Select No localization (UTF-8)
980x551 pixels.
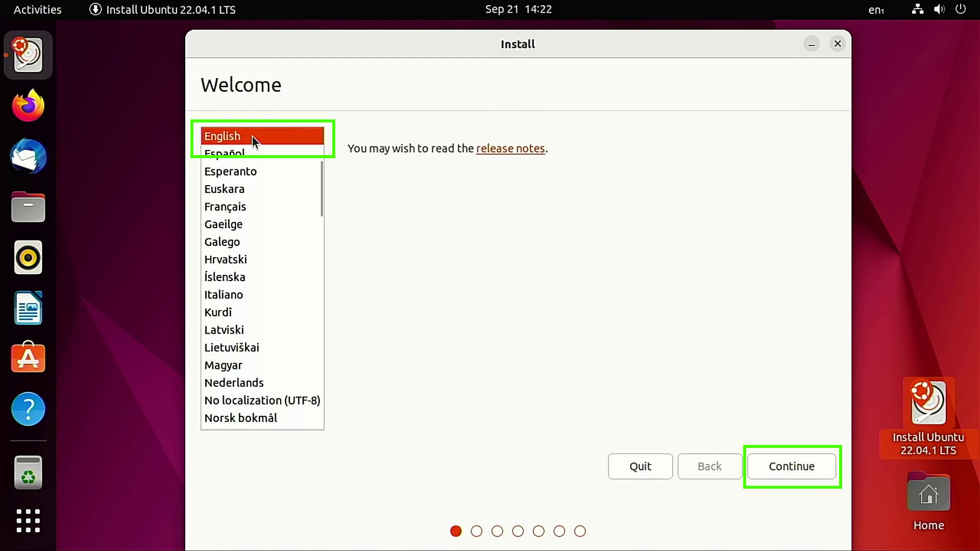[262, 400]
